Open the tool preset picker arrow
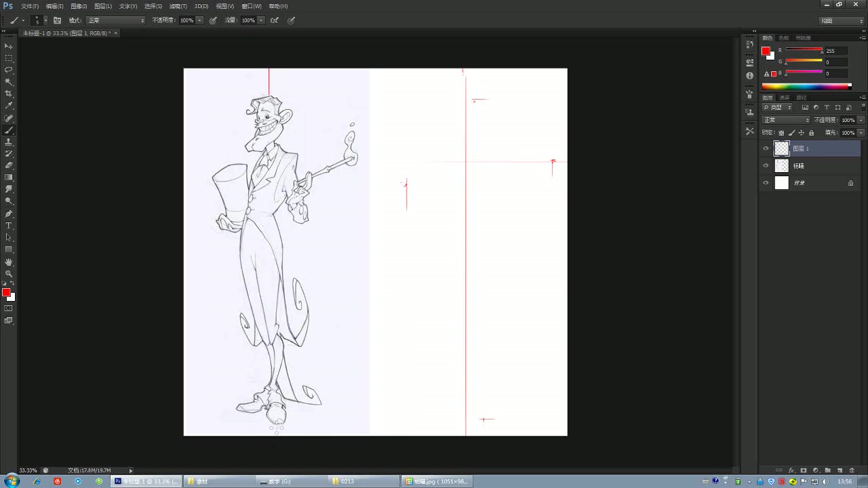Image resolution: width=868 pixels, height=488 pixels. (x=23, y=20)
